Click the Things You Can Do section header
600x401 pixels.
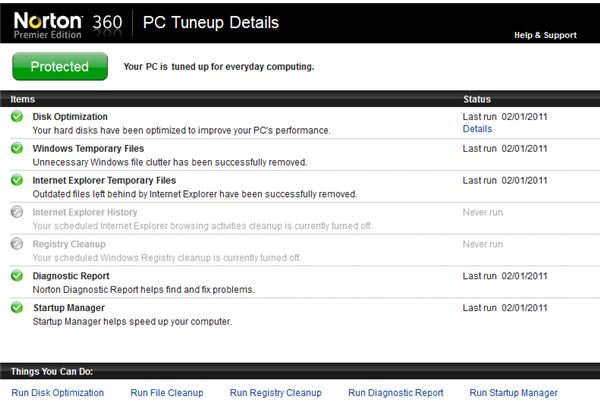[52, 372]
